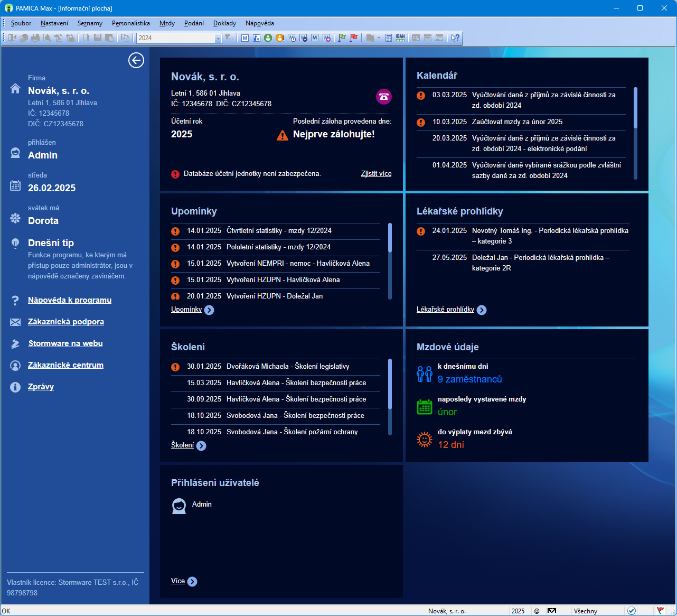The width and height of the screenshot is (677, 616).
Task: Click the Kalendář panel scrollbar
Action: (x=635, y=134)
